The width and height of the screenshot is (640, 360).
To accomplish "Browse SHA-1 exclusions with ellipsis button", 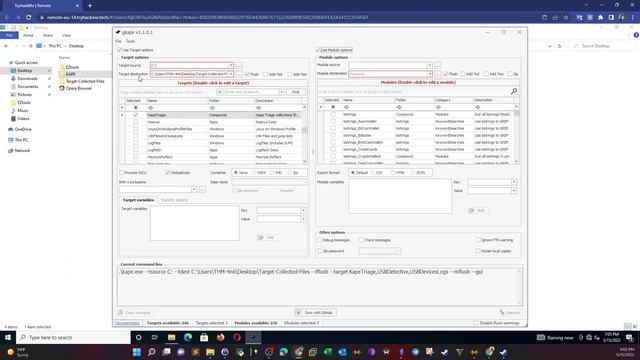I will coord(202,189).
